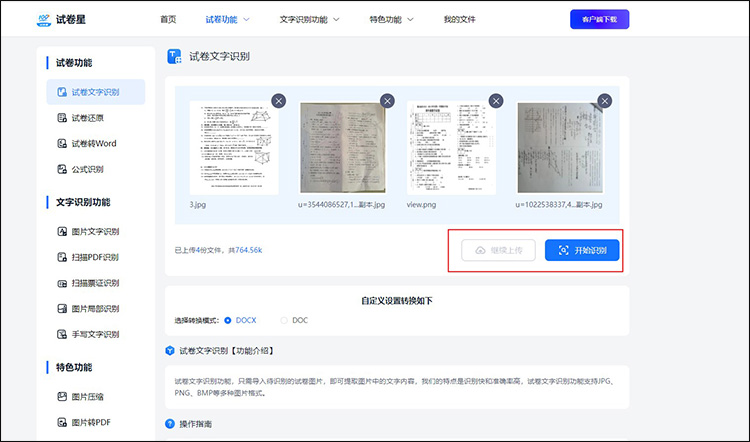750x442 pixels.
Task: Select the DOC conversion mode
Action: [284, 320]
